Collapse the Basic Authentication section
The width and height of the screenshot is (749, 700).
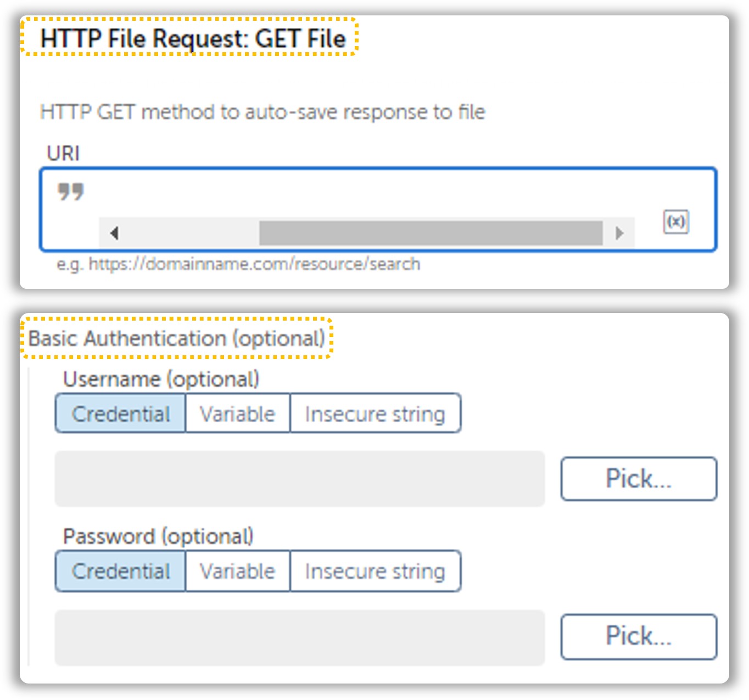(x=178, y=338)
